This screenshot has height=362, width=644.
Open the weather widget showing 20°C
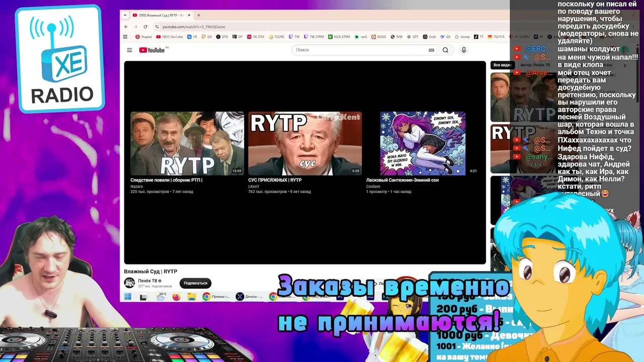(x=161, y=297)
